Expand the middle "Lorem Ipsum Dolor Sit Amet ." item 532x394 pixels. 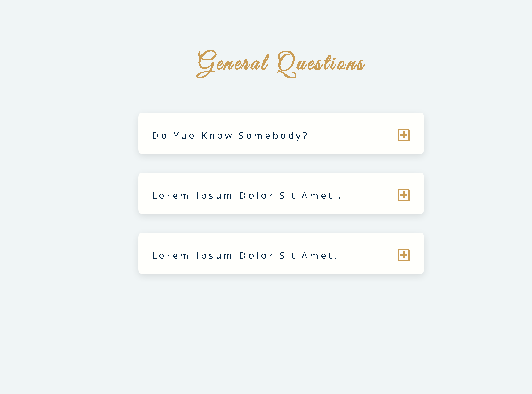(281, 193)
